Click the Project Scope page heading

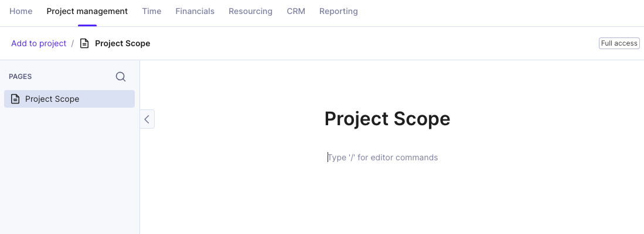[387, 119]
